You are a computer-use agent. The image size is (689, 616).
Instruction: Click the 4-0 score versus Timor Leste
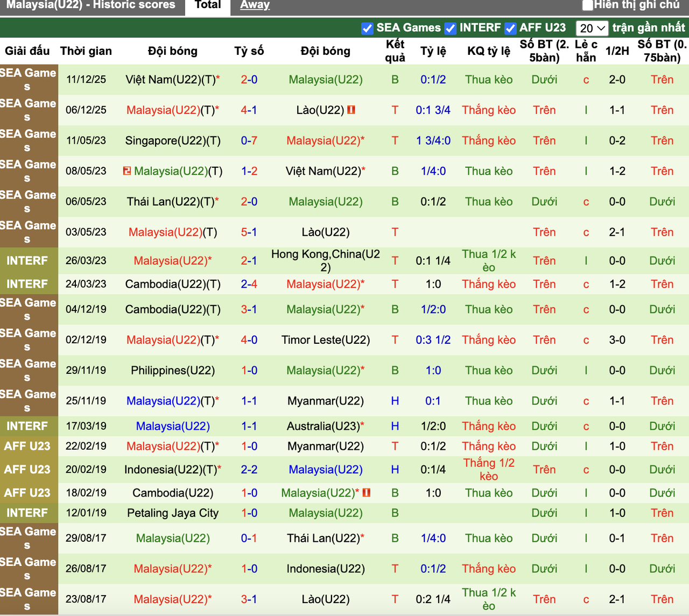coord(249,340)
